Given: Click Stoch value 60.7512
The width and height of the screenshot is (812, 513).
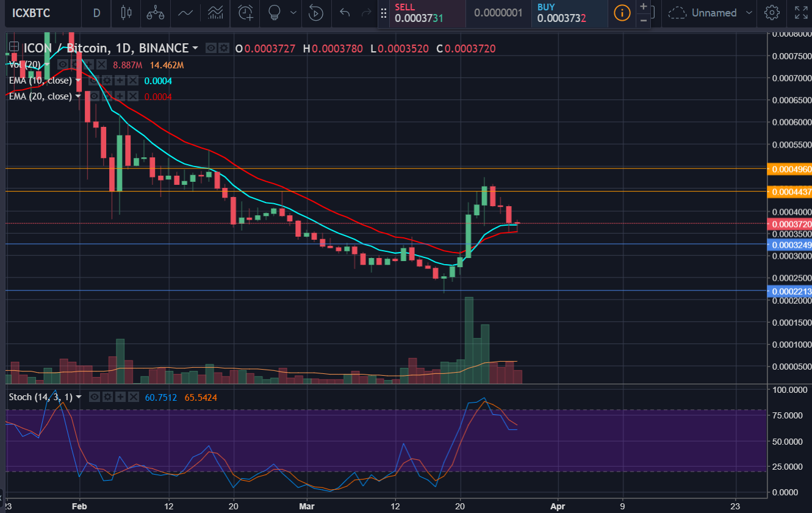Looking at the screenshot, I should tap(161, 398).
